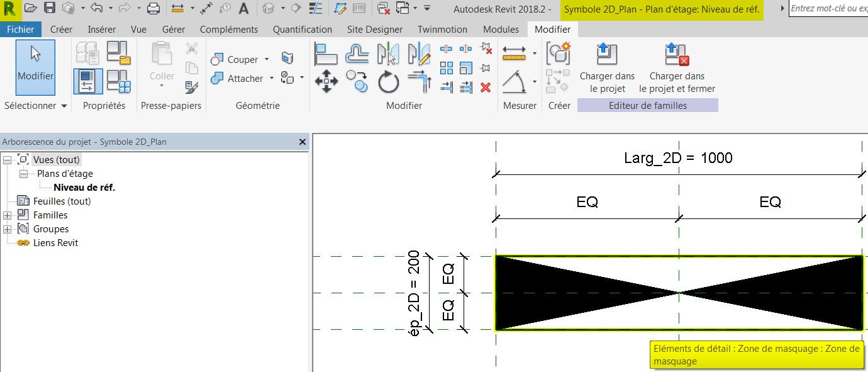Open the Imprimer print icon
The image size is (868, 372).
(x=153, y=9)
